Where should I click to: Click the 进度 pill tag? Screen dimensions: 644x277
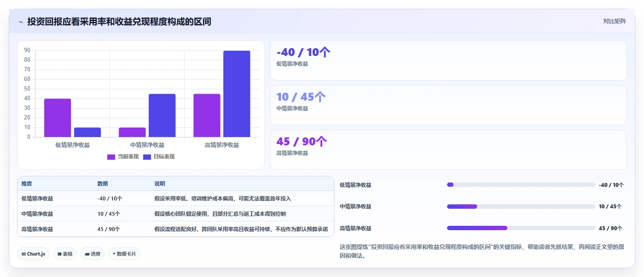pos(92,254)
